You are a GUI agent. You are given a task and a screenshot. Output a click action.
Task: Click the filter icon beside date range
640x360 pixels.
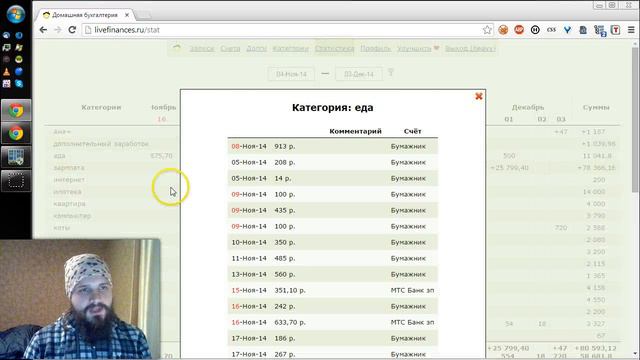tap(391, 73)
